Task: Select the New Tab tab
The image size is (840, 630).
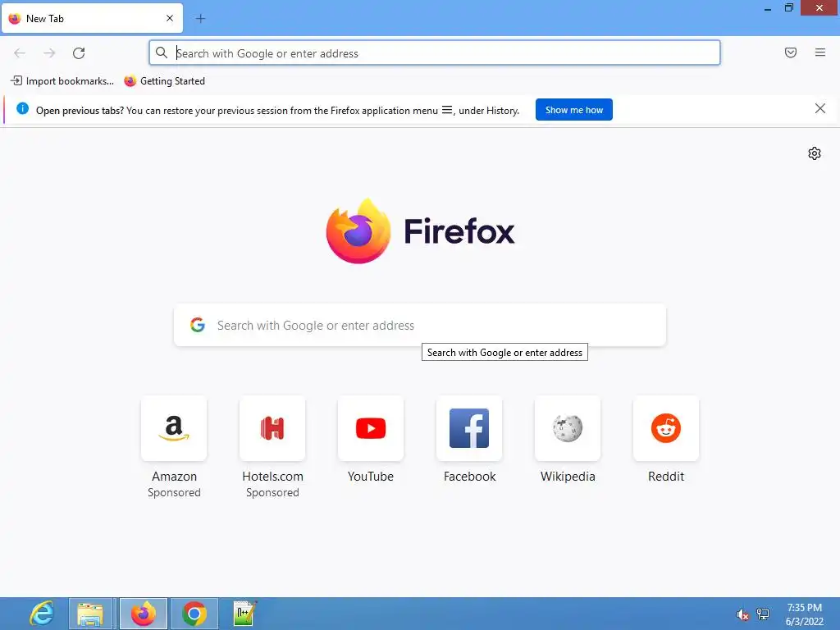Action: [x=92, y=18]
